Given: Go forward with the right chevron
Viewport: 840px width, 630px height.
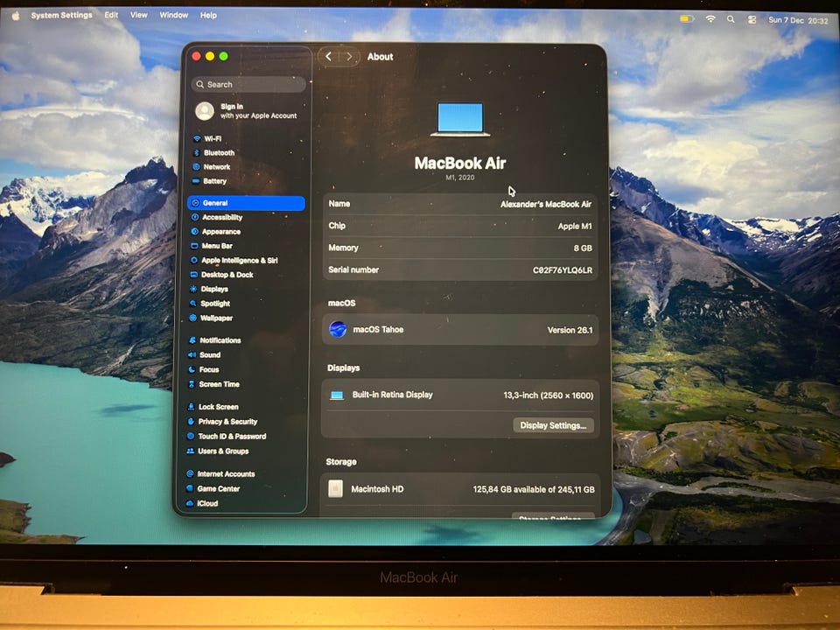Looking at the screenshot, I should 349,56.
